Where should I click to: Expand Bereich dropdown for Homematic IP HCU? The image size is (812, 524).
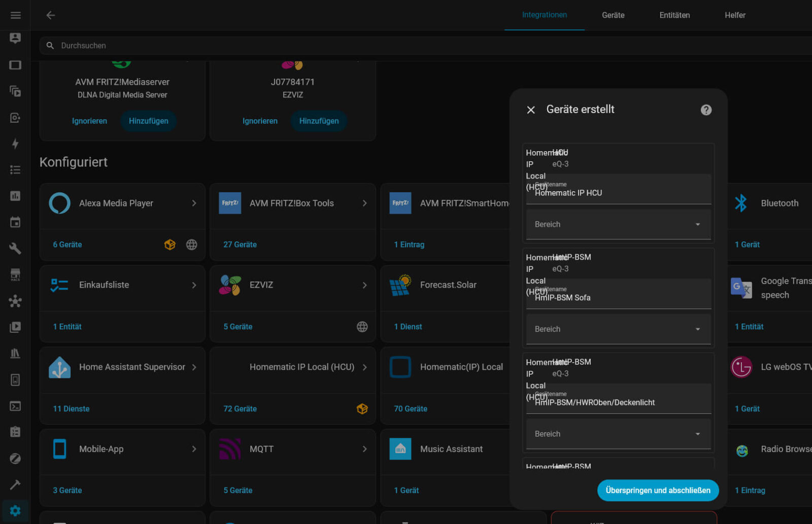pos(618,224)
